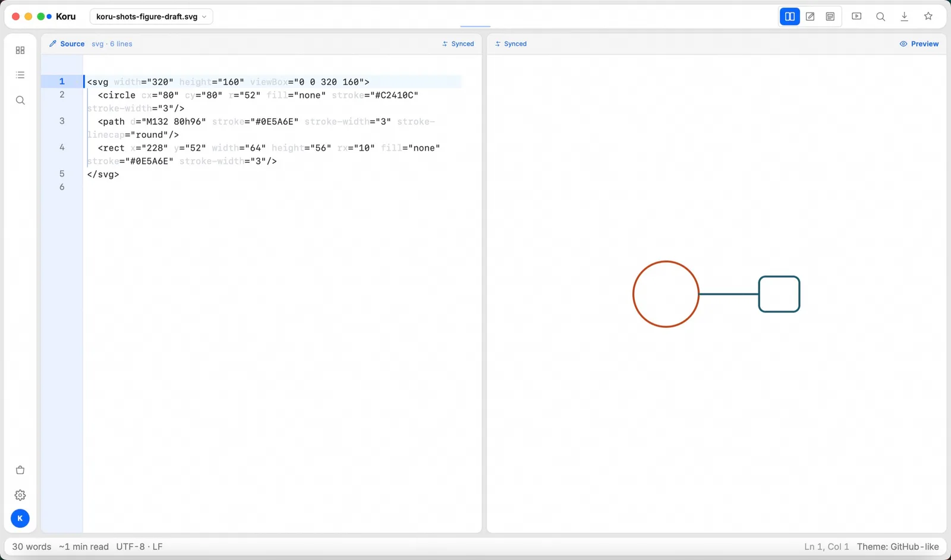Click the UTF-8 · LF encoding indicator
This screenshot has width=951, height=560.
[x=139, y=547]
